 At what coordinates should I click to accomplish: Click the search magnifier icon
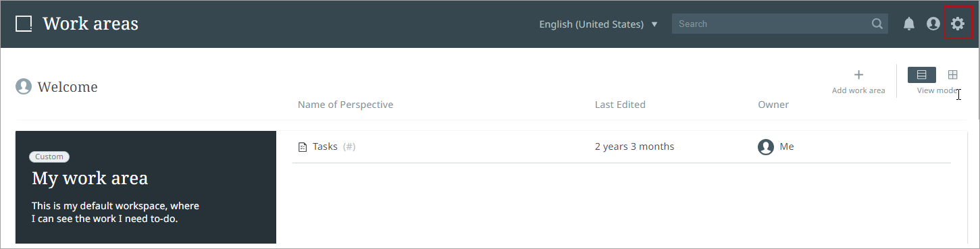877,24
